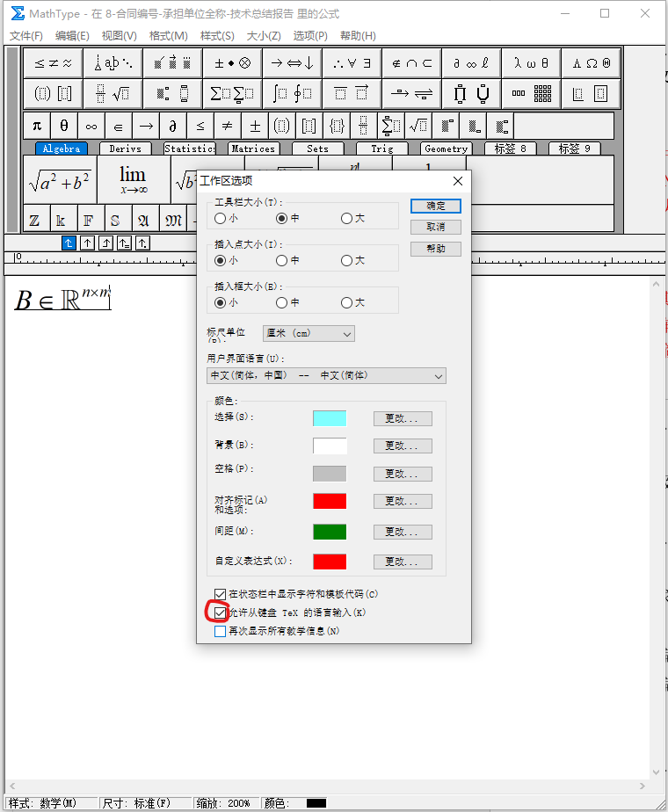This screenshot has width=668, height=812.
Task: Check the show all teaching info option
Action: click(221, 631)
